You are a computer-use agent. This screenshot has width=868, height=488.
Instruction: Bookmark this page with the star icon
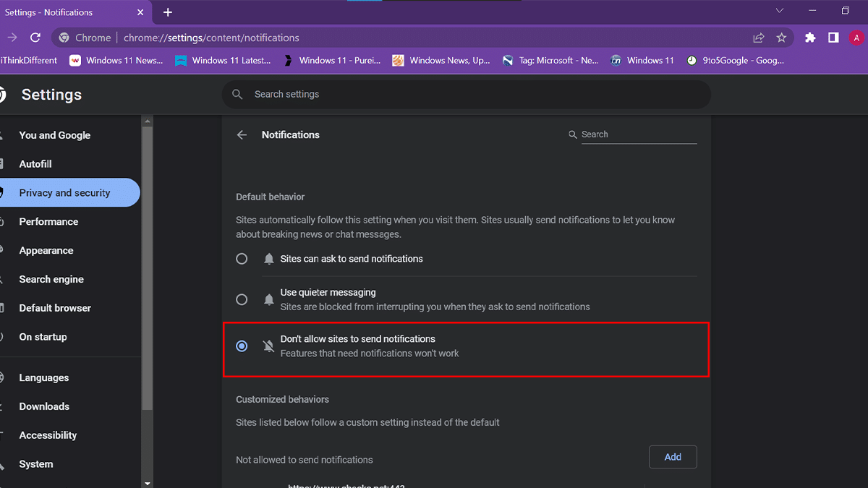[x=781, y=38]
